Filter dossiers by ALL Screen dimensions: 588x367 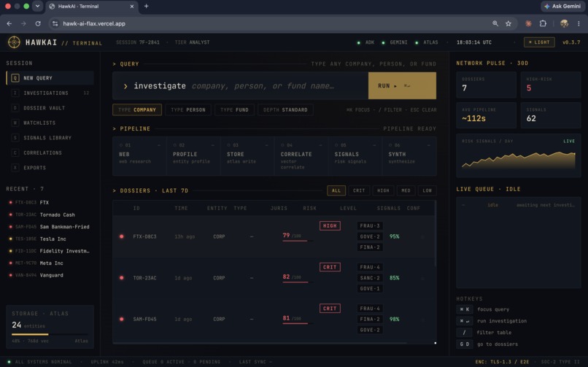pos(336,190)
